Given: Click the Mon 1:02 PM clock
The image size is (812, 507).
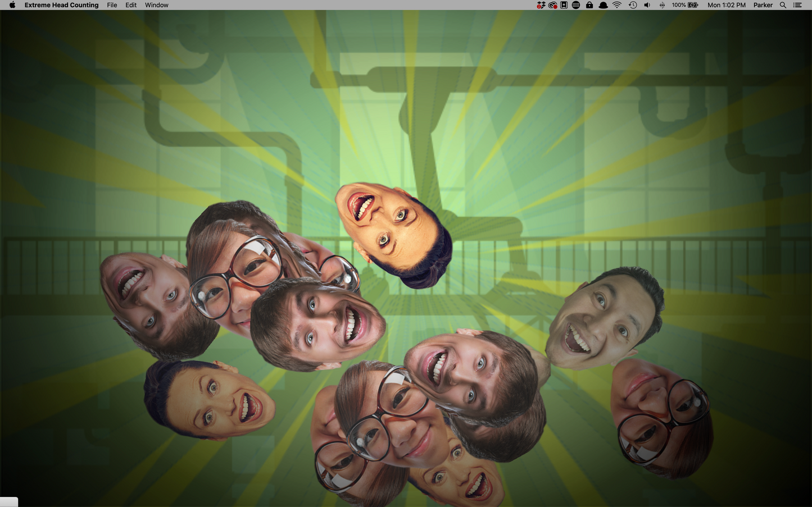Looking at the screenshot, I should pos(727,5).
